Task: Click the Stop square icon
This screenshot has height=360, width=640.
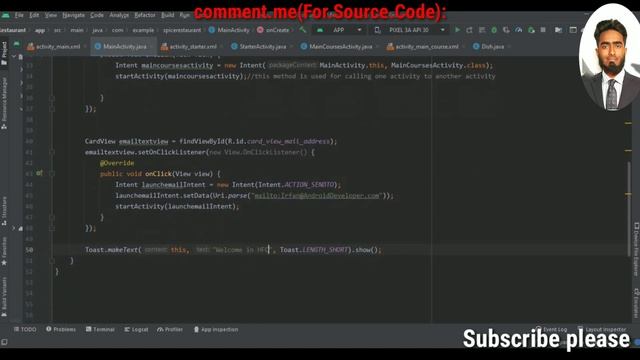Action: [x=543, y=30]
